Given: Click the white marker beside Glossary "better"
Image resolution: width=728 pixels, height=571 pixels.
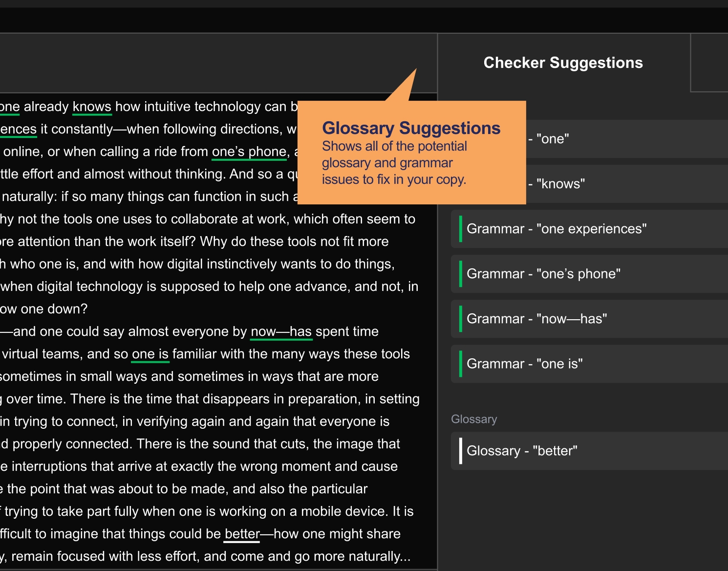Looking at the screenshot, I should 460,451.
